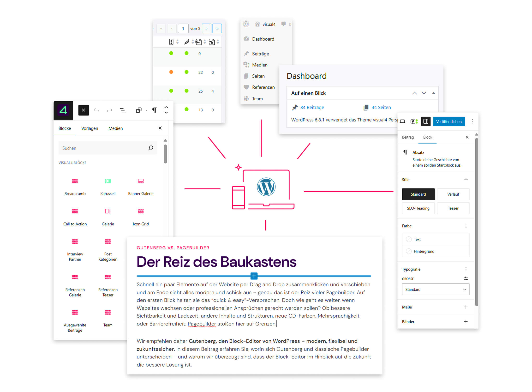The image size is (532, 392).
Task: Sort by incoming links column icon
Action: click(212, 42)
